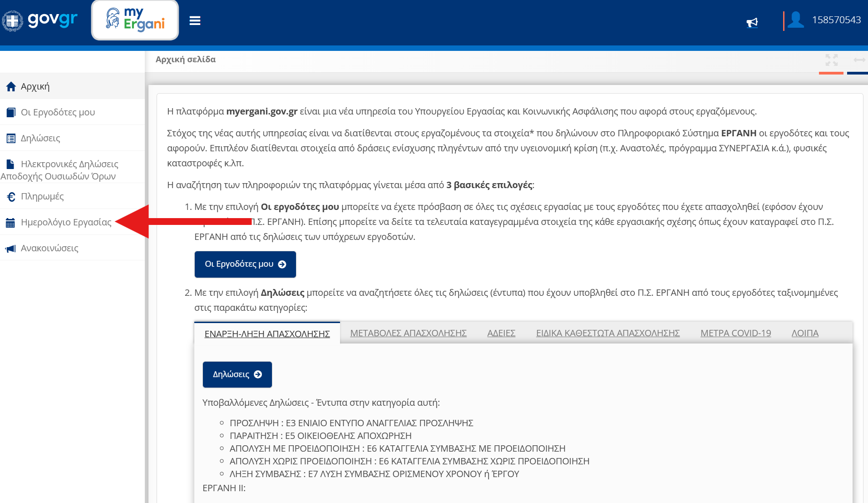Switch to the ΛΟΙΠΑ tab
The height and width of the screenshot is (503, 868).
804,333
